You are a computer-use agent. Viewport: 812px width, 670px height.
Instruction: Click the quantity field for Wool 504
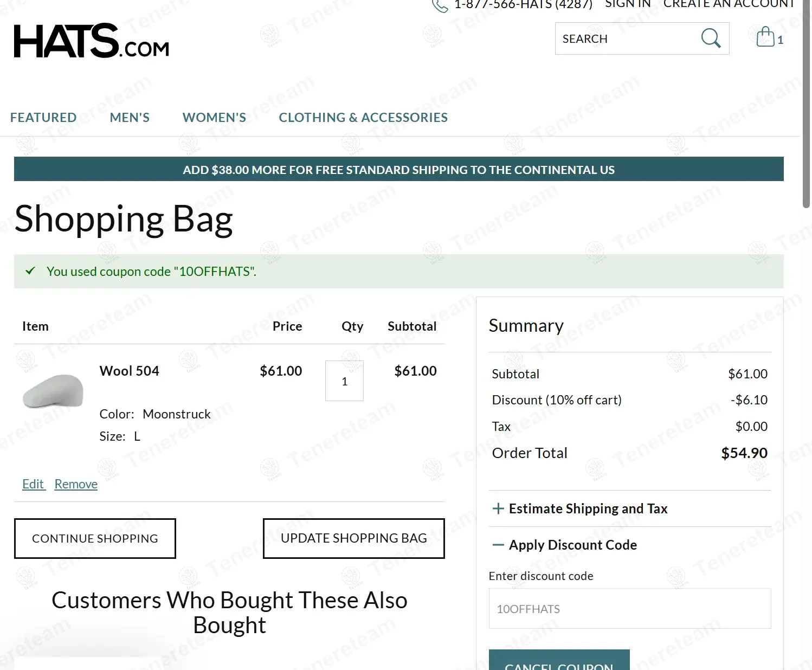coord(344,381)
